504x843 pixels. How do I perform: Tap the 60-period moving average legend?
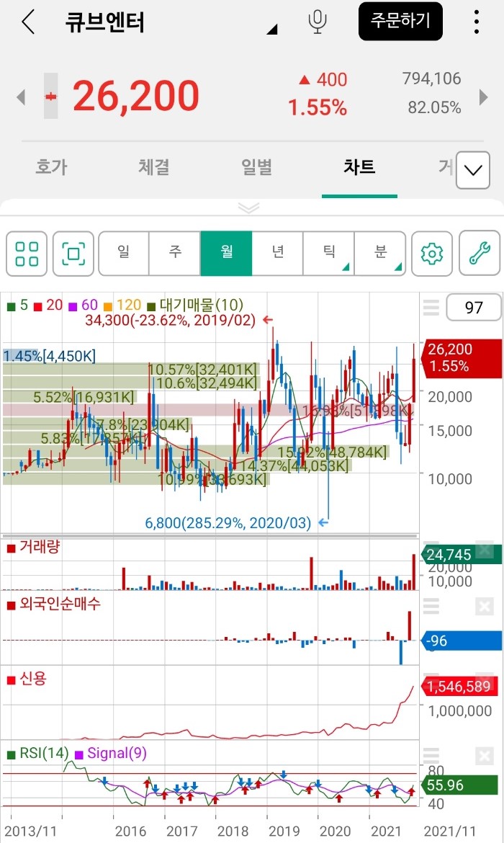point(84,305)
